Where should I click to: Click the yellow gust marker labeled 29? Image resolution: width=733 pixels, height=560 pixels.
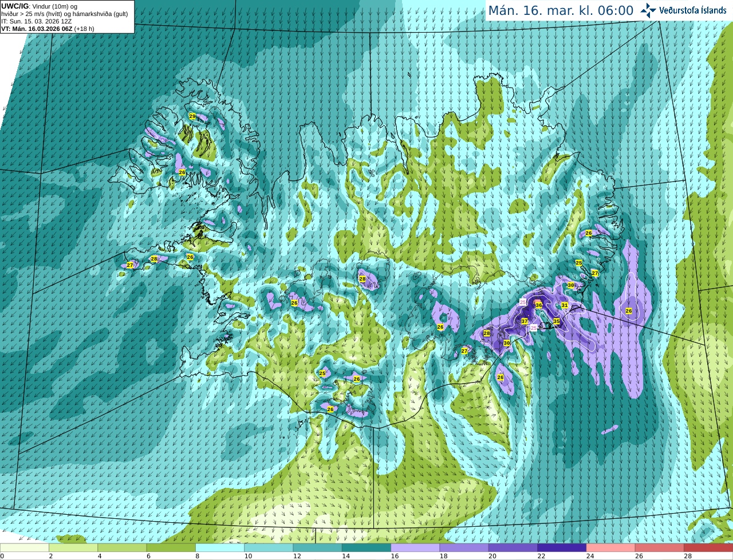point(192,116)
